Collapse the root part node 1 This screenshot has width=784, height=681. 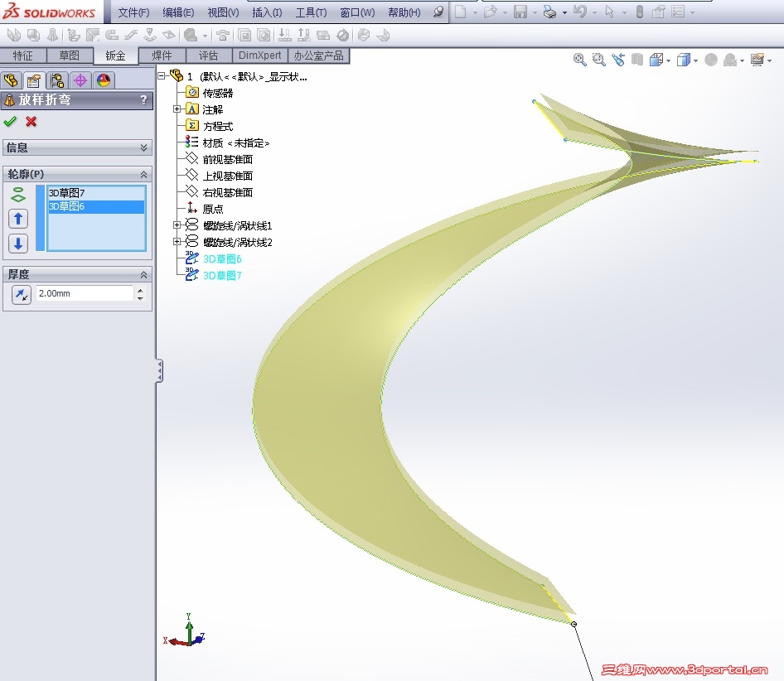point(162,76)
